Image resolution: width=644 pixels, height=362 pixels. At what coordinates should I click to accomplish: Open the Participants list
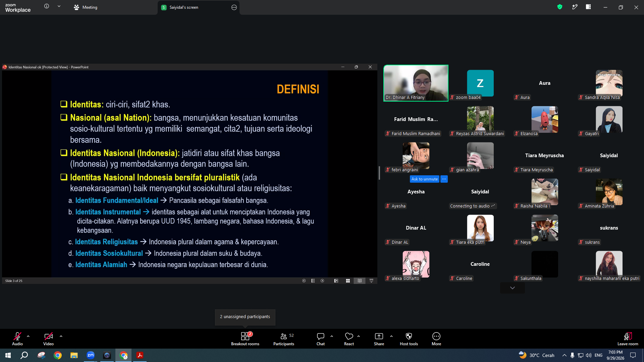coord(284,339)
